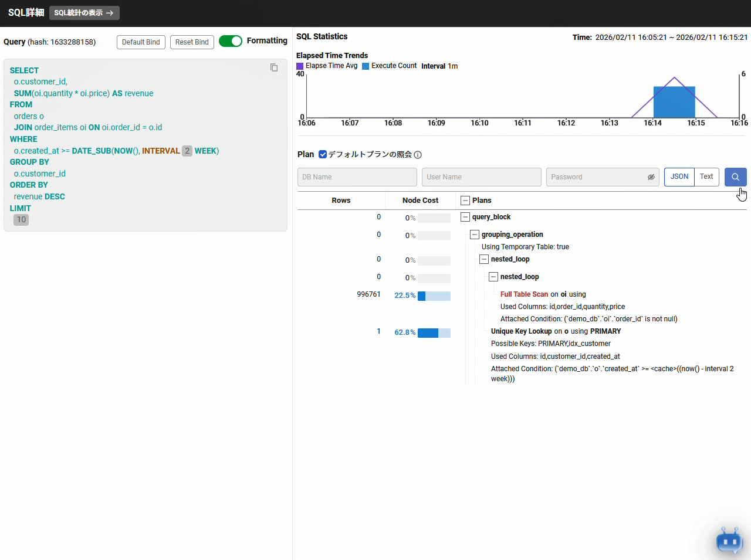Screen dimensions: 751x560
Task: Click the info icon beside デフォルトプランの照会
Action: (x=418, y=155)
